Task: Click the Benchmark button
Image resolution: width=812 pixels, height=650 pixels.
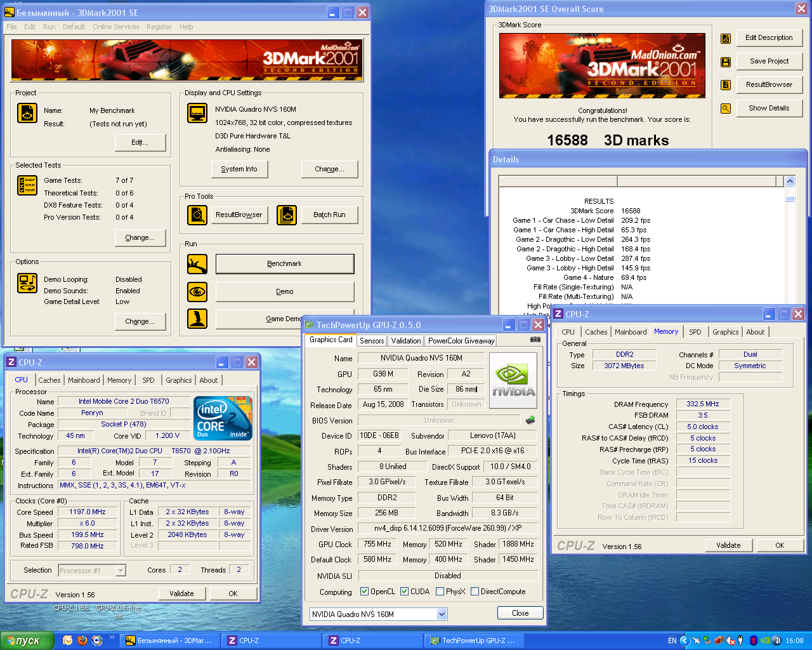Action: coord(285,264)
